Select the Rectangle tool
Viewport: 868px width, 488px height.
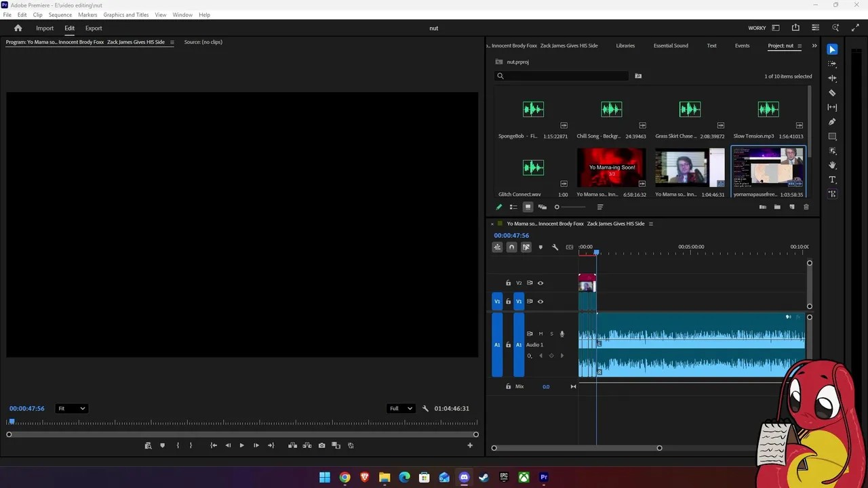coord(832,136)
